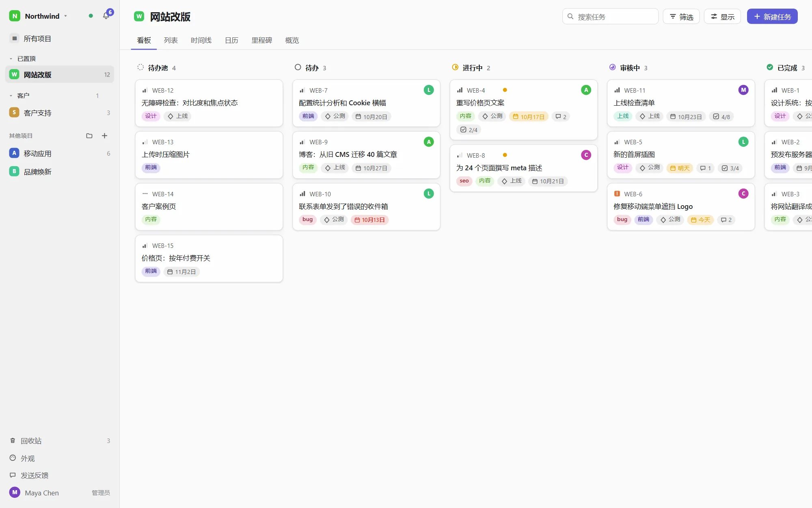This screenshot has width=812, height=508.
Task: Click the urgent priority icon on WEB-6
Action: (x=617, y=194)
